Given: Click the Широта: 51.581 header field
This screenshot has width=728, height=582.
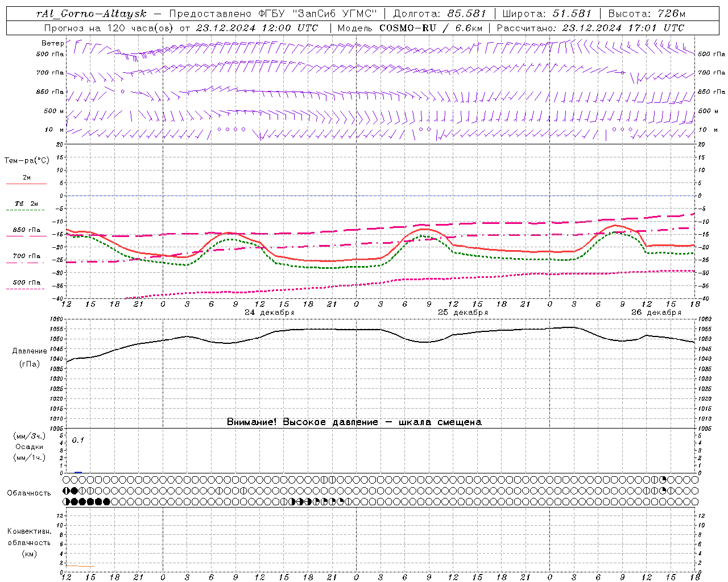Looking at the screenshot, I should click(x=547, y=14).
